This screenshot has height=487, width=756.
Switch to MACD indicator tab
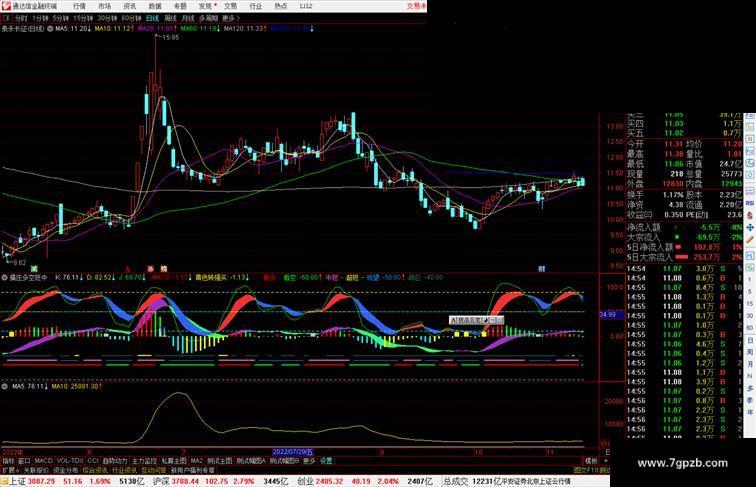[43, 461]
